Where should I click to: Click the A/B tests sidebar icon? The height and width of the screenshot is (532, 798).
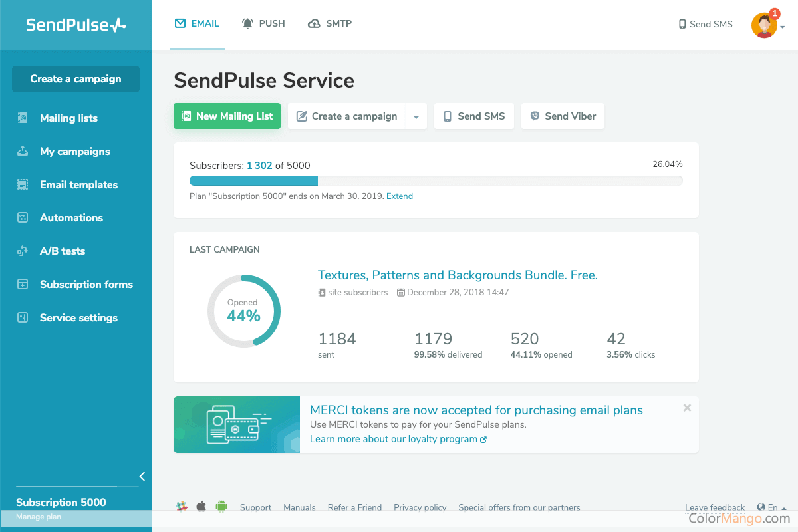pos(23,251)
